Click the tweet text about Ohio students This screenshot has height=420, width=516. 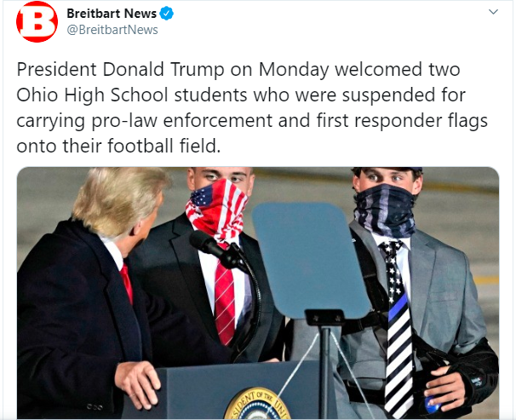point(252,107)
